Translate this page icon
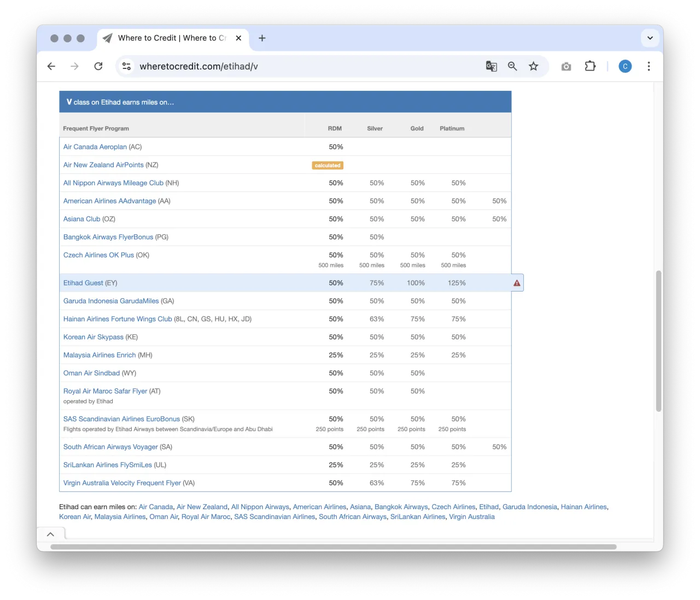 click(492, 66)
